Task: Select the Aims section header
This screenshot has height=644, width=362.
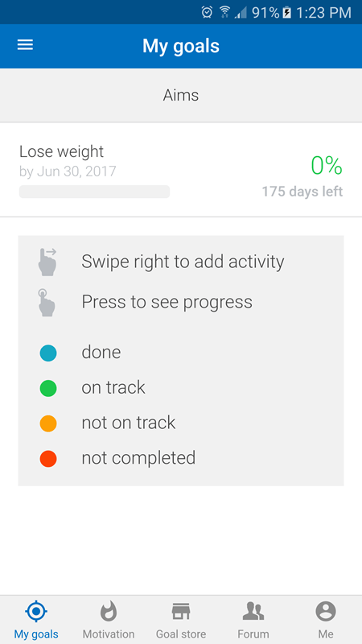Action: (x=181, y=95)
